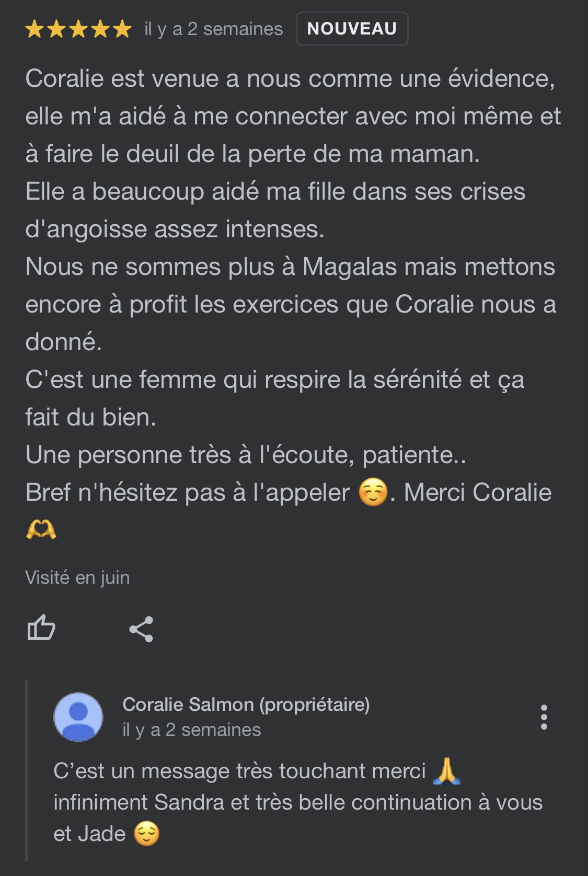Click the NOUVEAU badge
Image resolution: width=588 pixels, height=876 pixels.
(x=352, y=29)
